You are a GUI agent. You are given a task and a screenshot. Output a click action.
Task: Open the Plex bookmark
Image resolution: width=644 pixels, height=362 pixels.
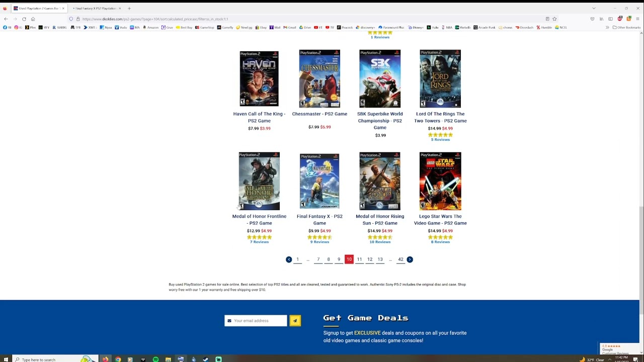[x=31, y=27]
